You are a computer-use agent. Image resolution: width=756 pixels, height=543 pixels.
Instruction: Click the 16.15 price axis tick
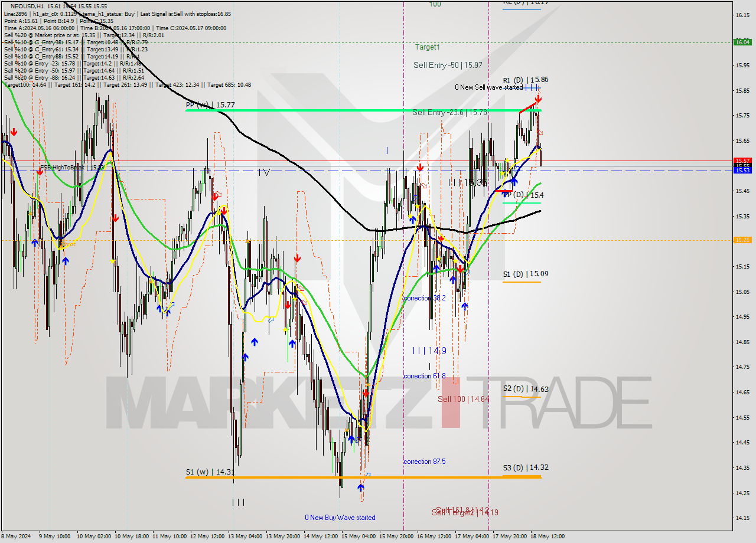tap(742, 15)
